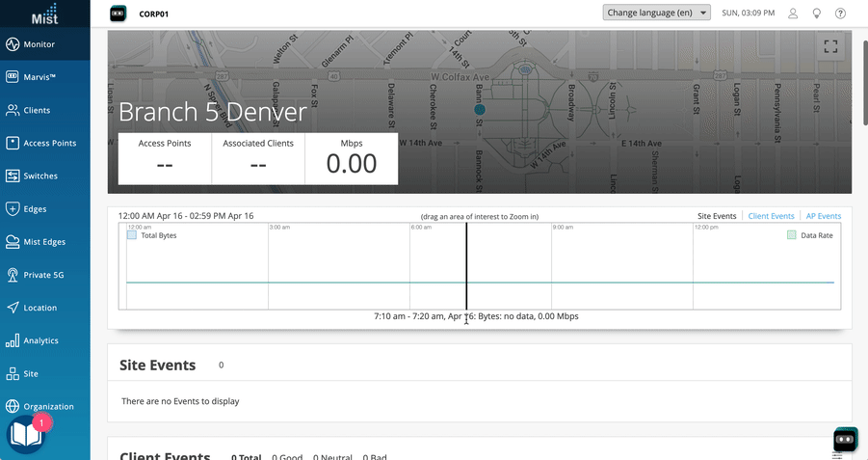
Task: Select the Site Events tab
Action: (x=717, y=216)
